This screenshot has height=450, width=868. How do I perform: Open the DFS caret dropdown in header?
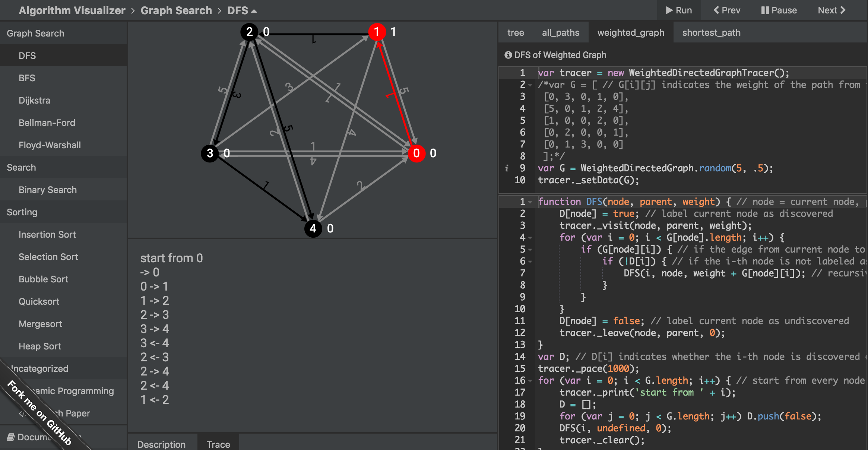254,11
